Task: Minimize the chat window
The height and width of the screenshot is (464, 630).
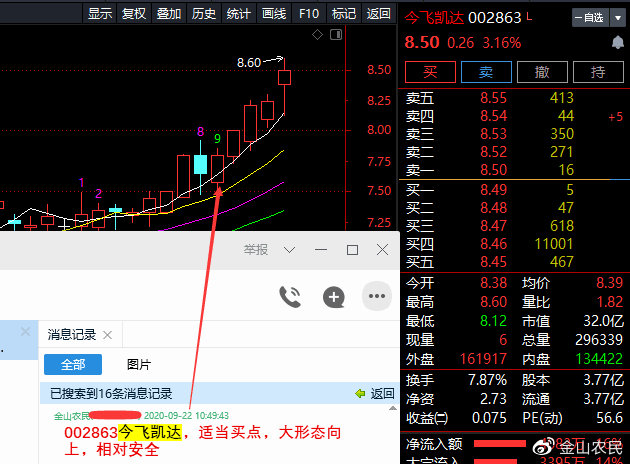Action: (x=321, y=250)
